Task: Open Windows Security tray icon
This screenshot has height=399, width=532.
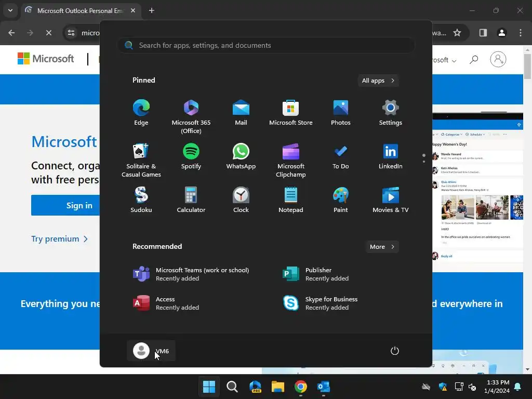Action: [443, 387]
